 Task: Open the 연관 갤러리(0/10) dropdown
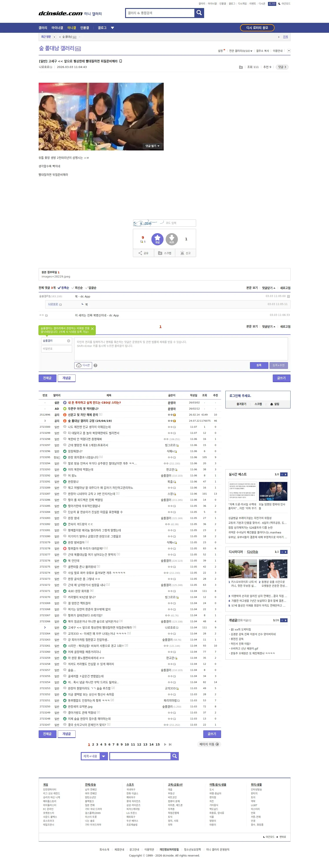point(241,51)
